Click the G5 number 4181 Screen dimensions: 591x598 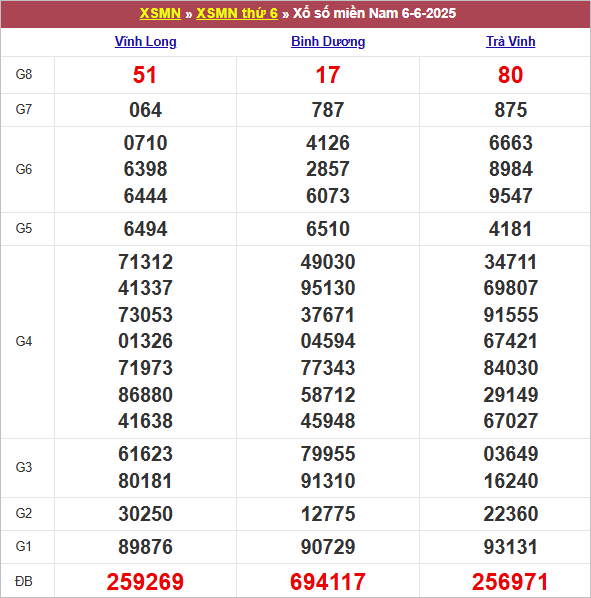tap(511, 229)
